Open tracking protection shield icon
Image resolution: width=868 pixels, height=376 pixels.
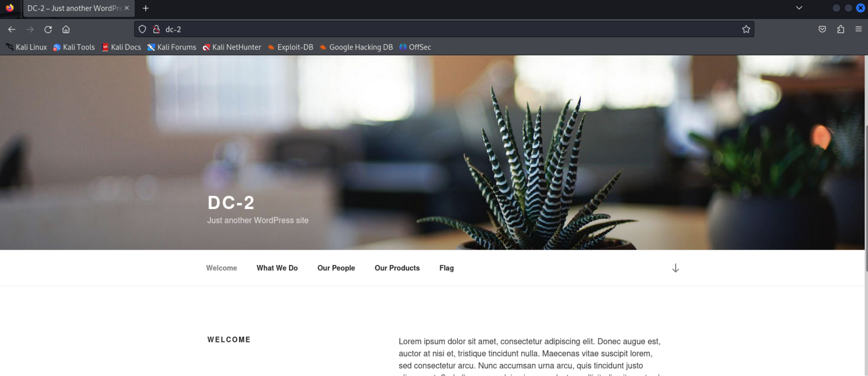point(142,30)
